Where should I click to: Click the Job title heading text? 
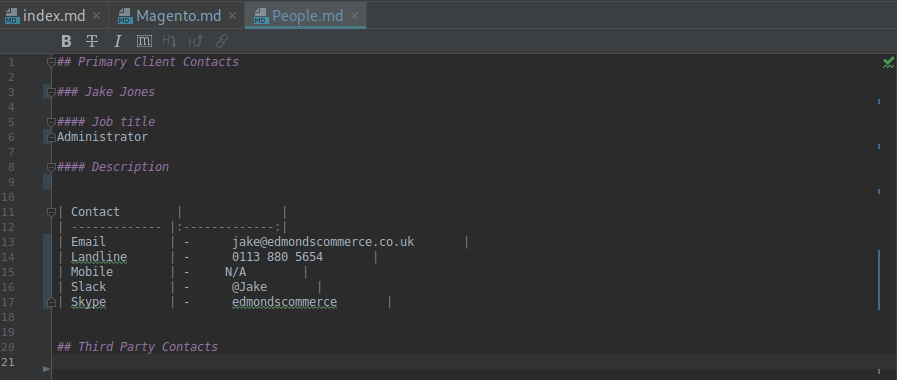click(106, 122)
